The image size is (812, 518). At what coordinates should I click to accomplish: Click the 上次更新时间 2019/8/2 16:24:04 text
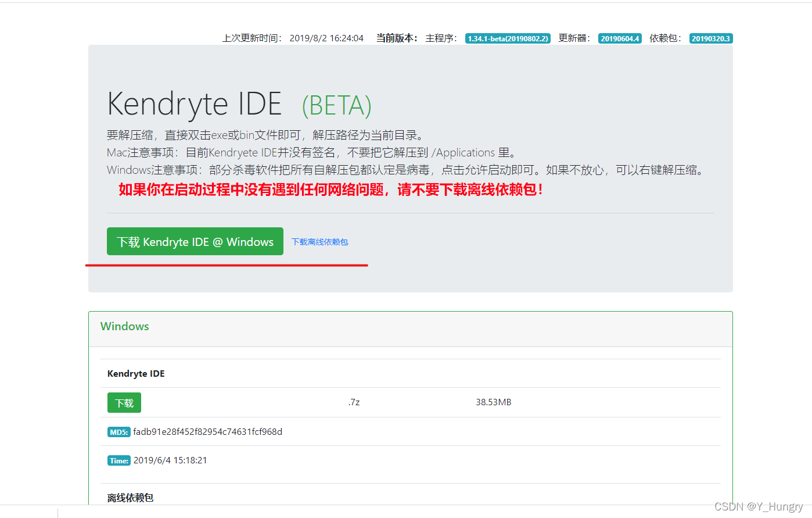tap(293, 38)
